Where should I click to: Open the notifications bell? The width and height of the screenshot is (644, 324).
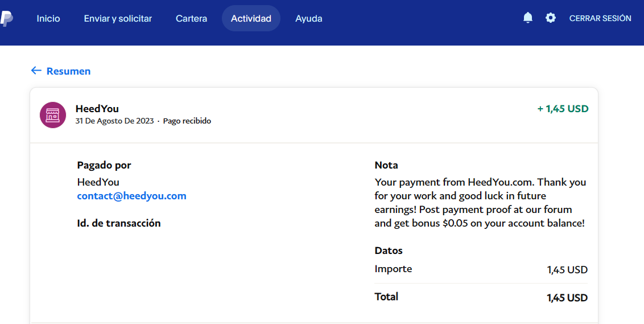pos(528,18)
